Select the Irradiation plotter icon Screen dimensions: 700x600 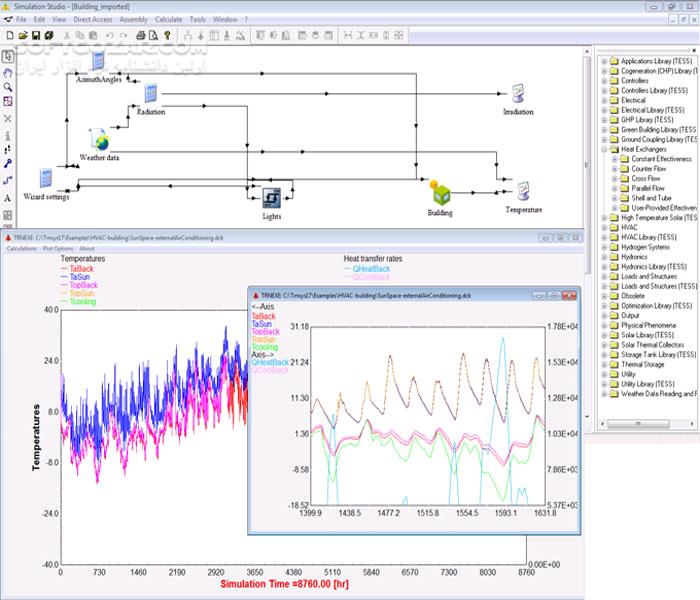(518, 93)
